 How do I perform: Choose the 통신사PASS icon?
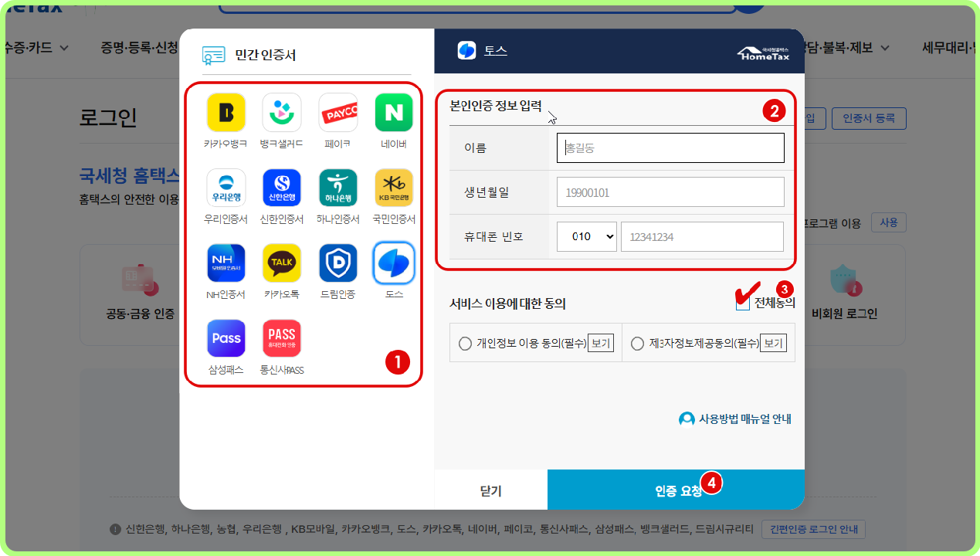[x=281, y=338]
